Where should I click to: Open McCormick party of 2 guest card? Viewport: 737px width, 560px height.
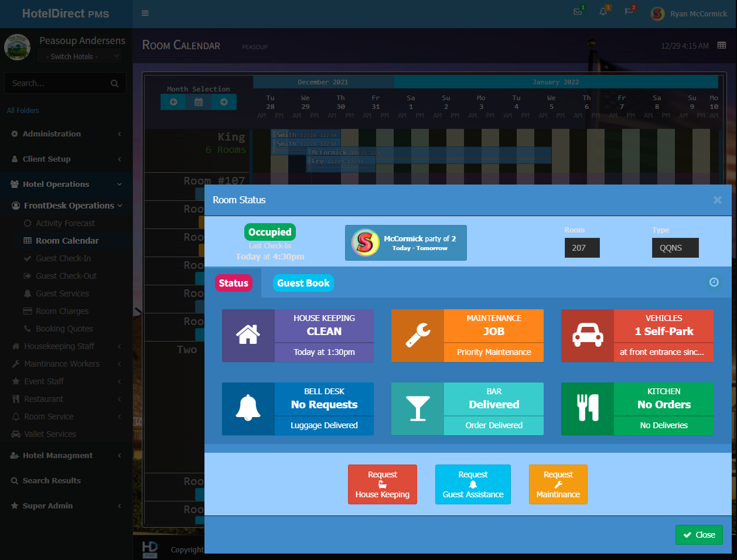(406, 243)
